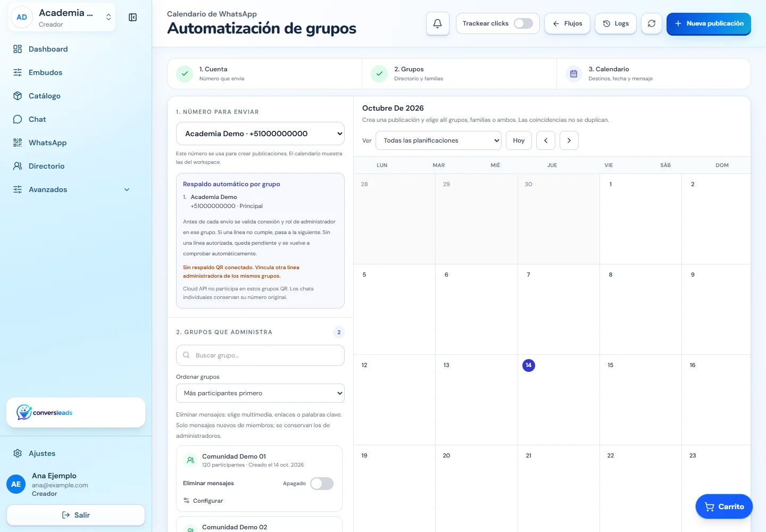Enable Eliminar mensajes for Comunidad Demo 01

tap(322, 484)
